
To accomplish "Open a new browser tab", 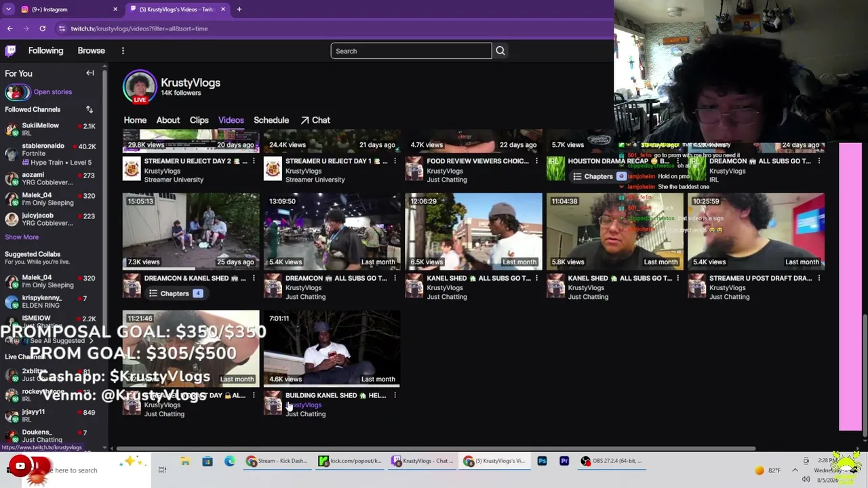I will [x=239, y=9].
